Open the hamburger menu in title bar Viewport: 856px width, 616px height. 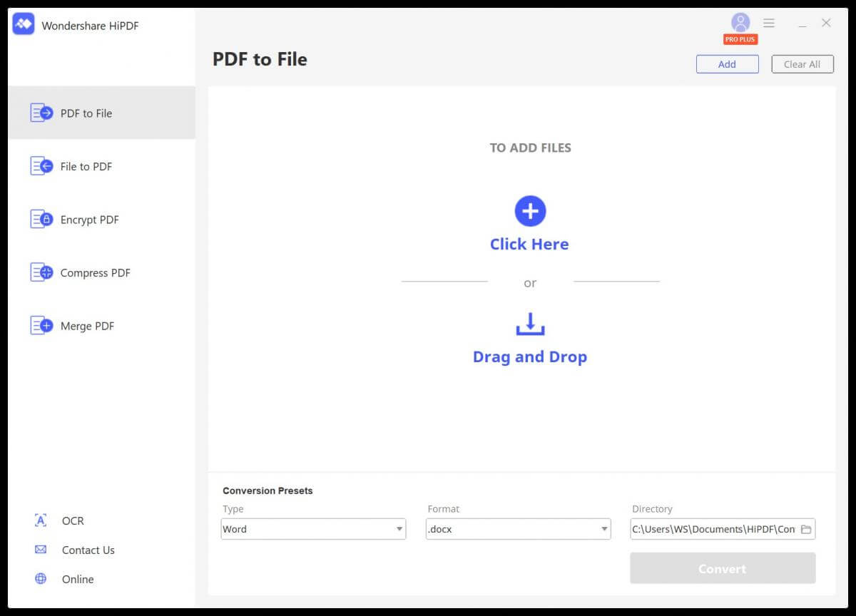click(x=769, y=23)
